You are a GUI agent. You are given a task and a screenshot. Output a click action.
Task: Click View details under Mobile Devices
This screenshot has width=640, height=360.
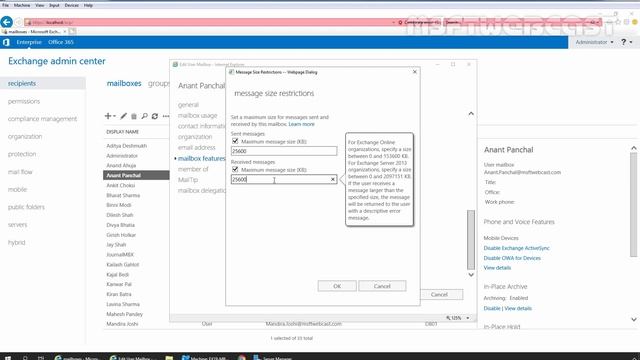497,268
